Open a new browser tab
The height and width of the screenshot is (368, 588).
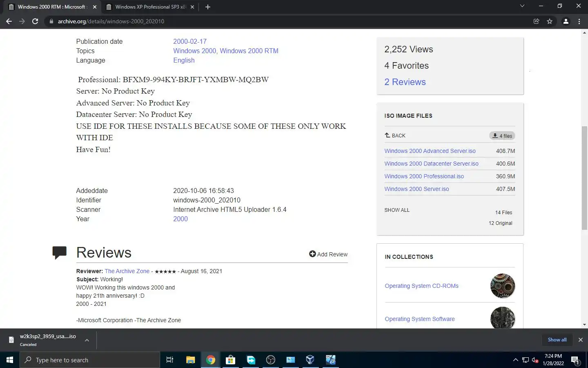click(208, 7)
